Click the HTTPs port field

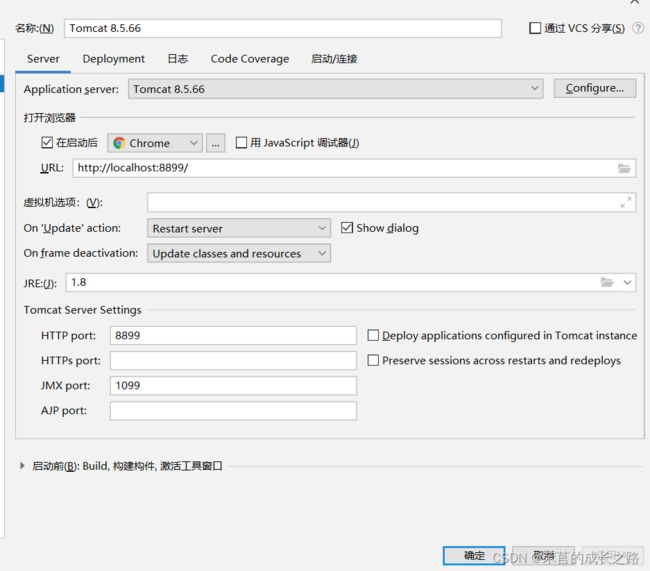233,360
